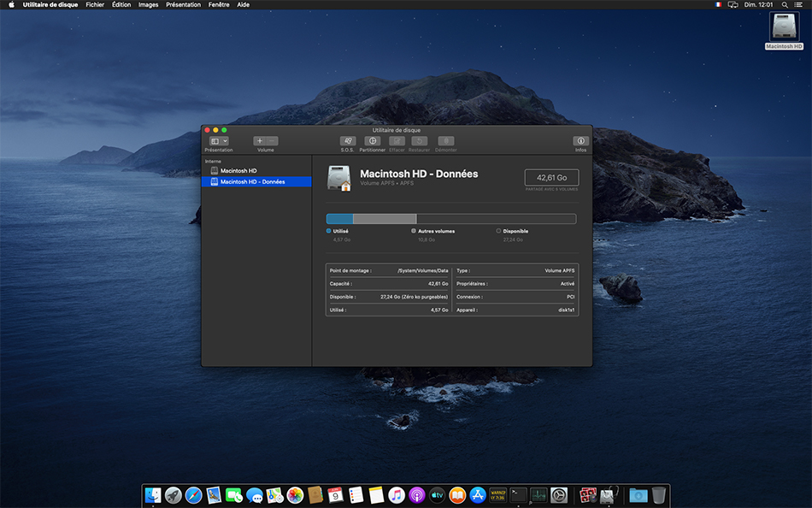Open the Fichier menu
Image resolution: width=812 pixels, height=508 pixels.
pos(95,4)
